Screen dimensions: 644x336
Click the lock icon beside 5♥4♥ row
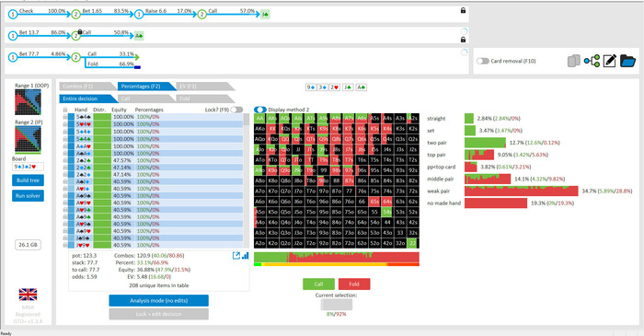coord(65,124)
